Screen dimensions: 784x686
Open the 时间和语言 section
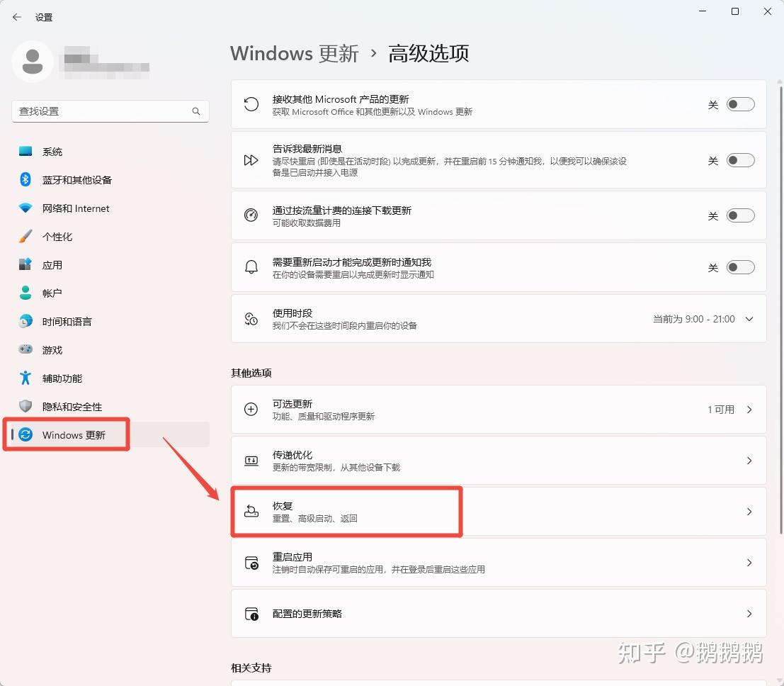[110, 321]
